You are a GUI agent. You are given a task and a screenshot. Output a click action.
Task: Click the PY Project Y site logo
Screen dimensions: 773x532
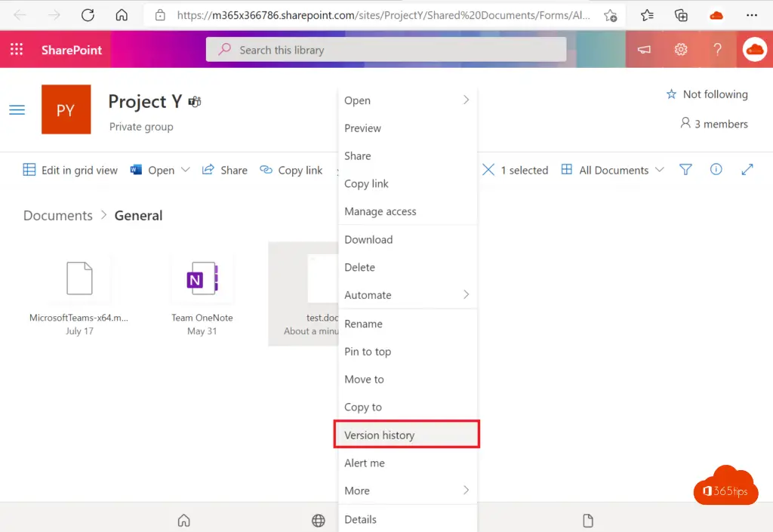(66, 109)
